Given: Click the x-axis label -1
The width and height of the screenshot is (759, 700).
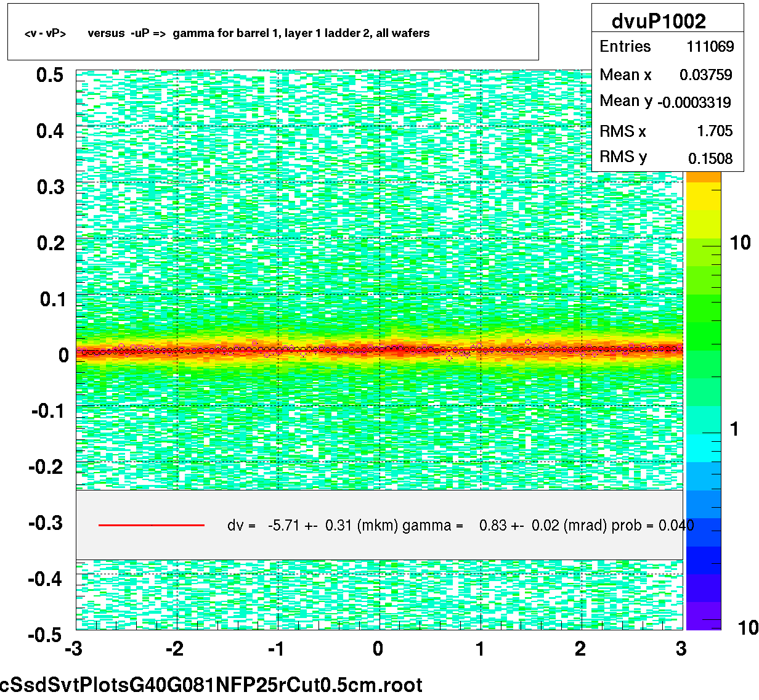Looking at the screenshot, I should 276,649.
